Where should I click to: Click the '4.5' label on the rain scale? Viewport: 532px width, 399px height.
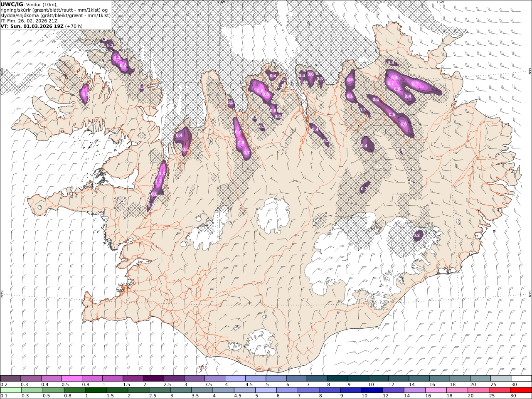(x=237, y=396)
